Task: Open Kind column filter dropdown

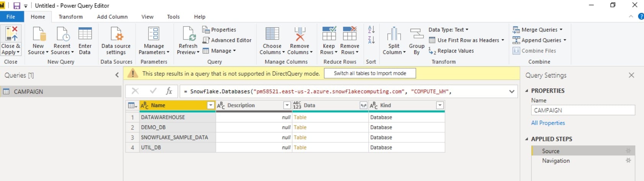Action: [x=440, y=105]
